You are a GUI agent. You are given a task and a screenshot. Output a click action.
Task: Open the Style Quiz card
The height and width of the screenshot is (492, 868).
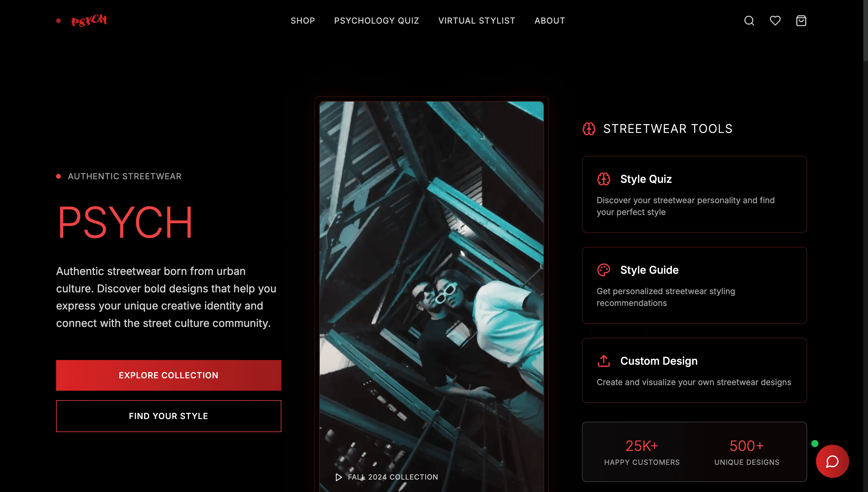694,194
